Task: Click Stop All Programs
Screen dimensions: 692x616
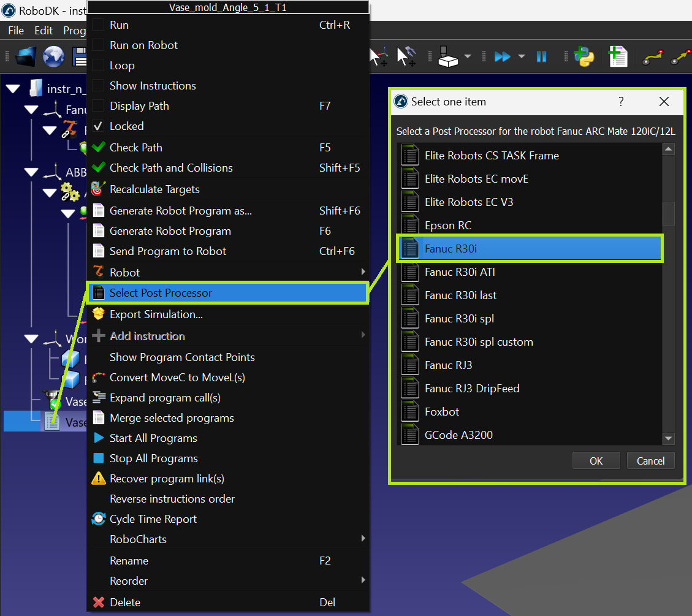Action: (x=228, y=459)
